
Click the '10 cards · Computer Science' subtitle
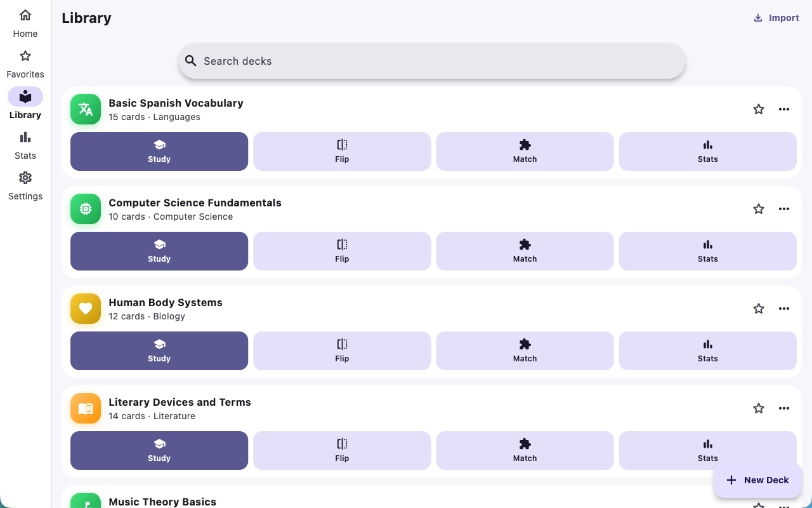[x=171, y=217]
